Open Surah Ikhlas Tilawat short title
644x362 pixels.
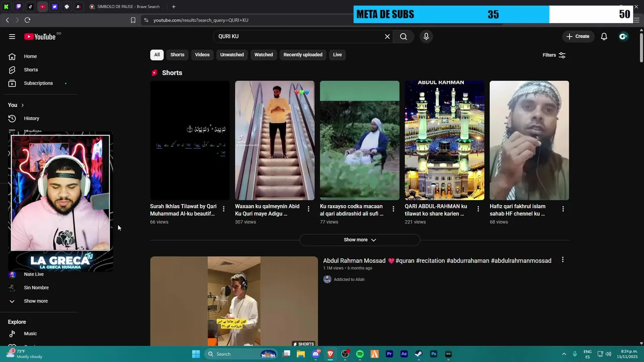pyautogui.click(x=183, y=210)
